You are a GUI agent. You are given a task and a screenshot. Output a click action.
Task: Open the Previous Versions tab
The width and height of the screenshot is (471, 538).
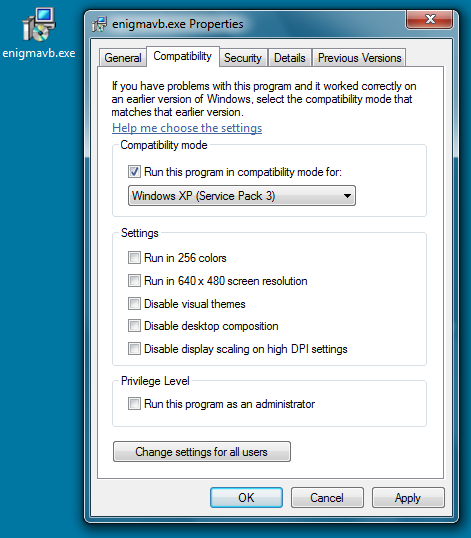click(360, 58)
